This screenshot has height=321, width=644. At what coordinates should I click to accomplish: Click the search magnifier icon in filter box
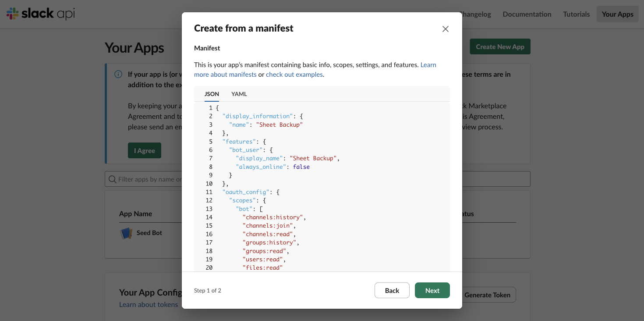tap(113, 179)
